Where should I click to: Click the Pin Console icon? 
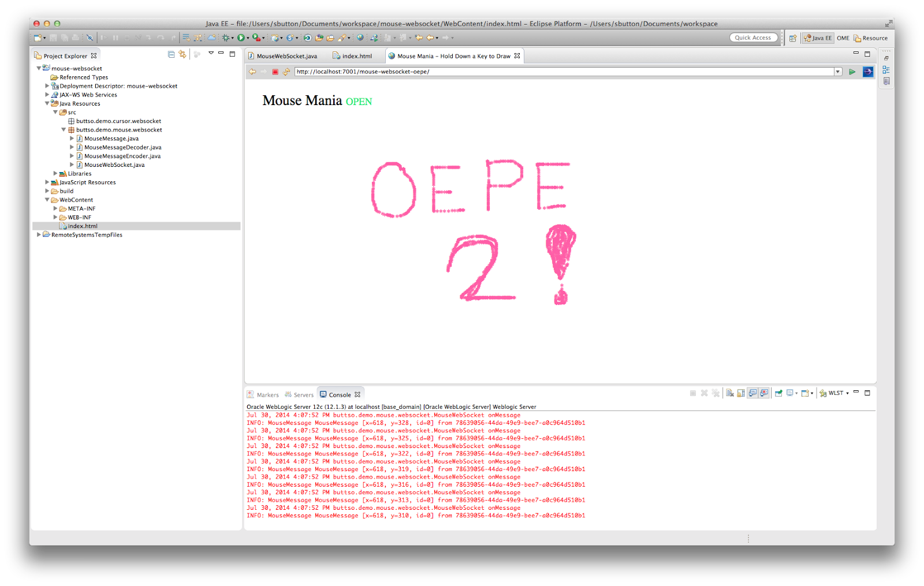point(778,393)
